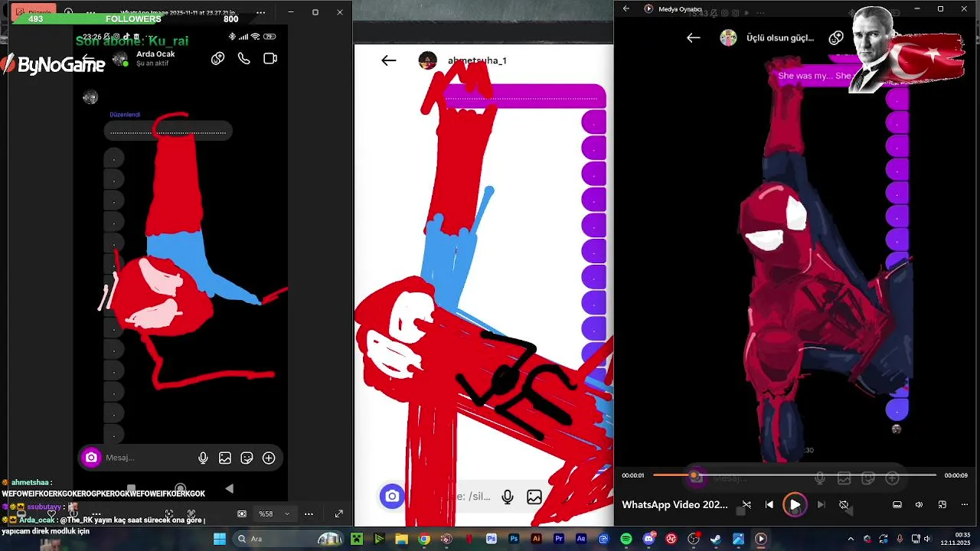Click the Arda Ocak contact name
980x551 pixels.
[x=155, y=54]
